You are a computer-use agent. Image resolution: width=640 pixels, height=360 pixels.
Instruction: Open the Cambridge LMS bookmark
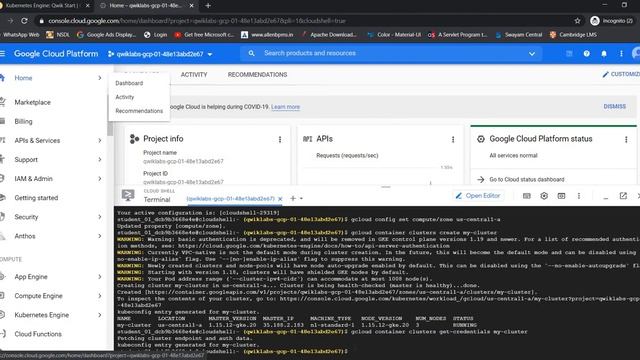[573, 35]
